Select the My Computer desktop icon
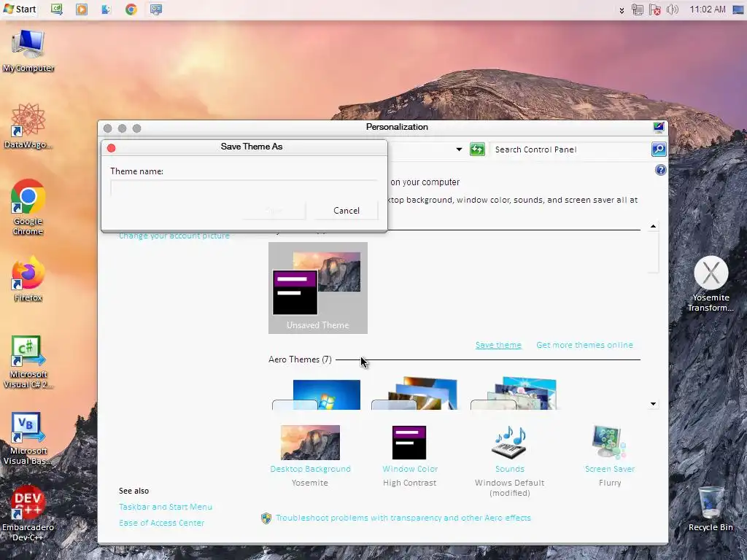Viewport: 747px width, 560px height. (x=28, y=51)
